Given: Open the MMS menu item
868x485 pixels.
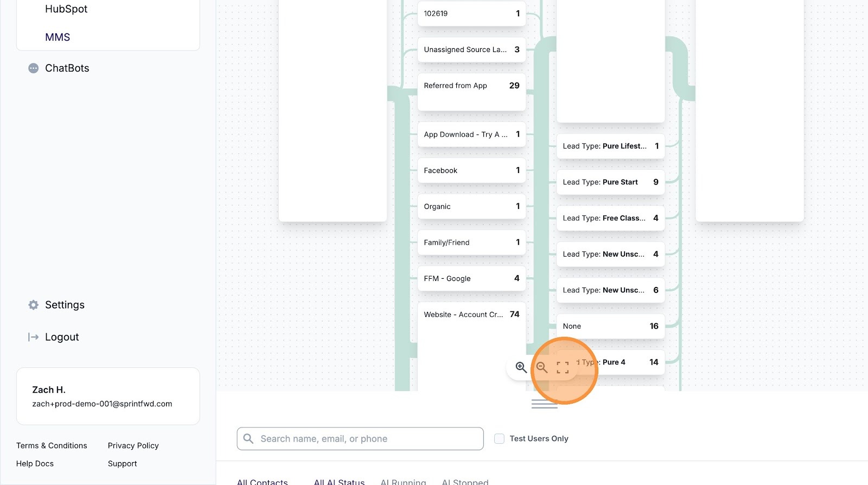Looking at the screenshot, I should [x=58, y=37].
